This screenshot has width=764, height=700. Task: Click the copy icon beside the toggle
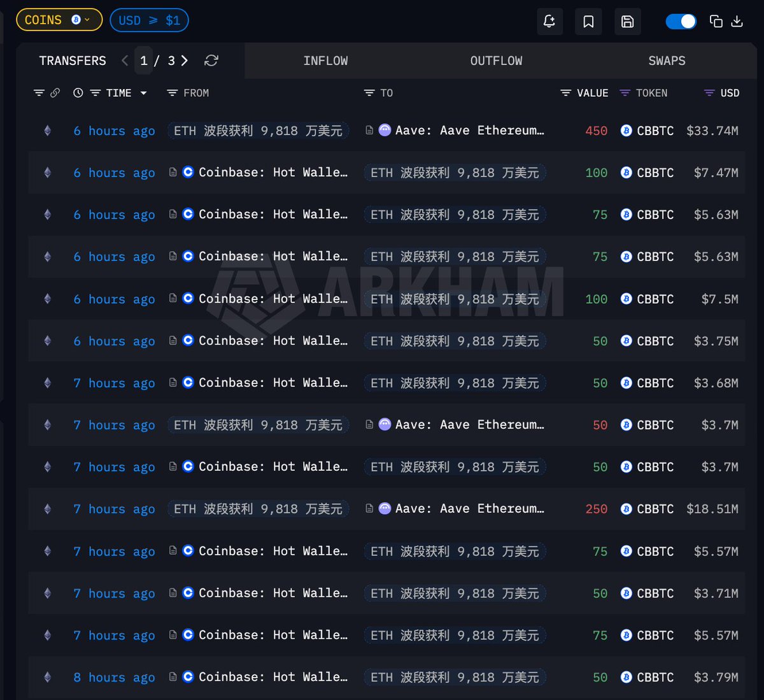(x=716, y=22)
